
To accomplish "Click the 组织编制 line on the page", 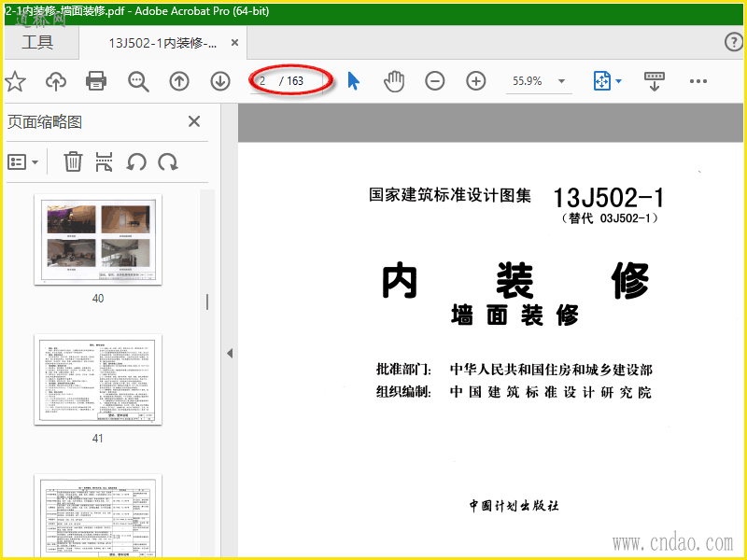I will pyautogui.click(x=514, y=392).
